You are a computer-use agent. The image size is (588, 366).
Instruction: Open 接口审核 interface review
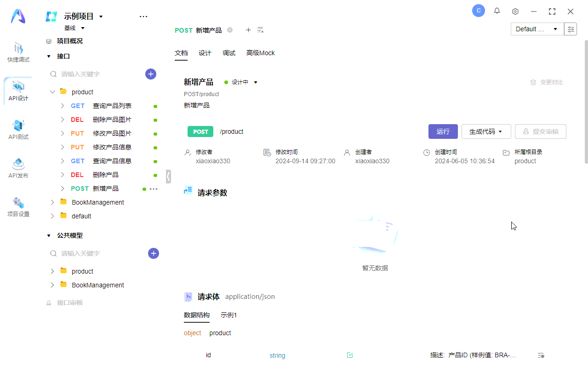click(x=70, y=303)
